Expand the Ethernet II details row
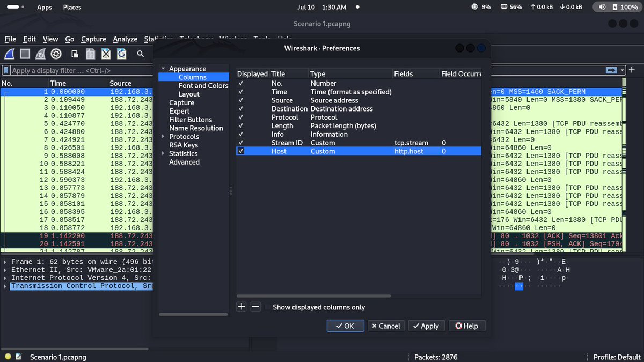 [5, 270]
